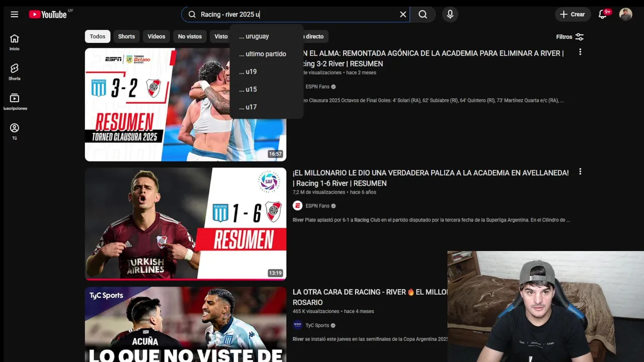Click the TyC Sports channel avatar
Screen dimensions: 644x362
(x=297, y=325)
